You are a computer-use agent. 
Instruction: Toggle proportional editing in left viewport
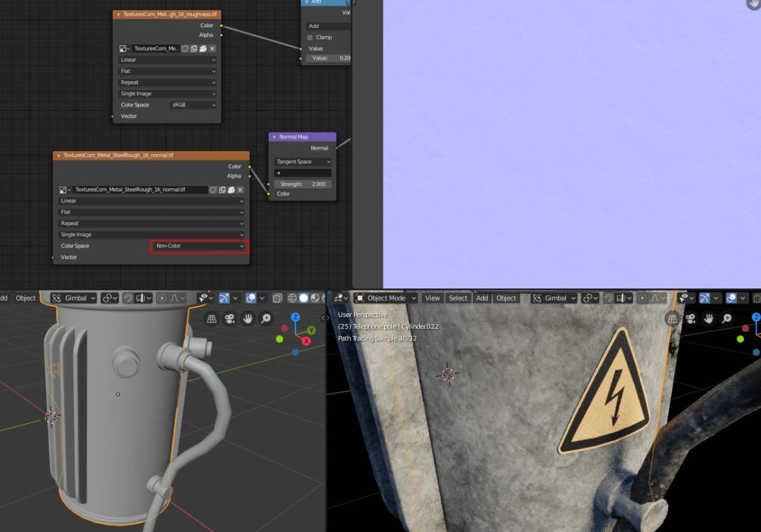162,298
